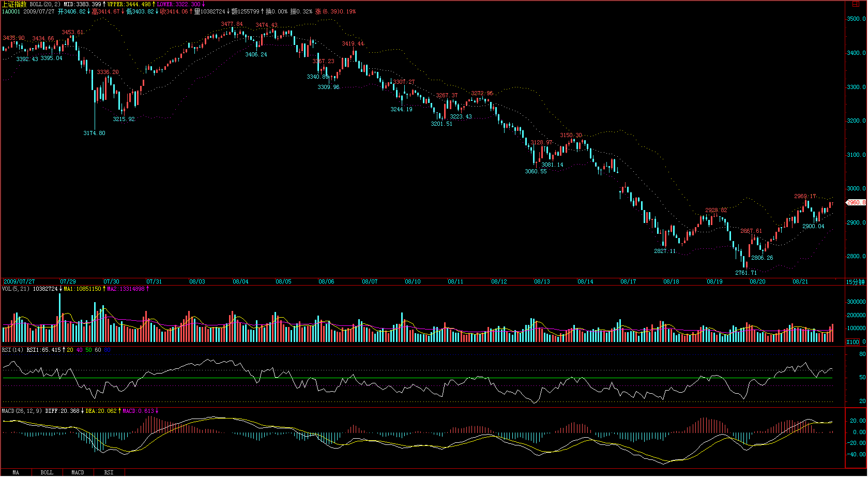Click the UPPER:3444.498 value

coord(129,4)
